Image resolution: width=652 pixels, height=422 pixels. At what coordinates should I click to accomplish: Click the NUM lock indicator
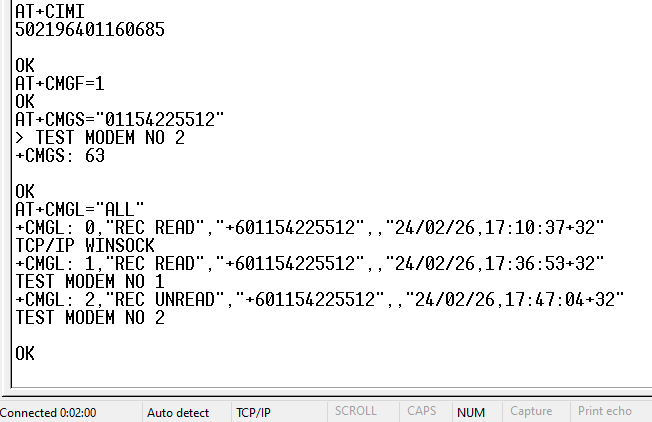(471, 412)
